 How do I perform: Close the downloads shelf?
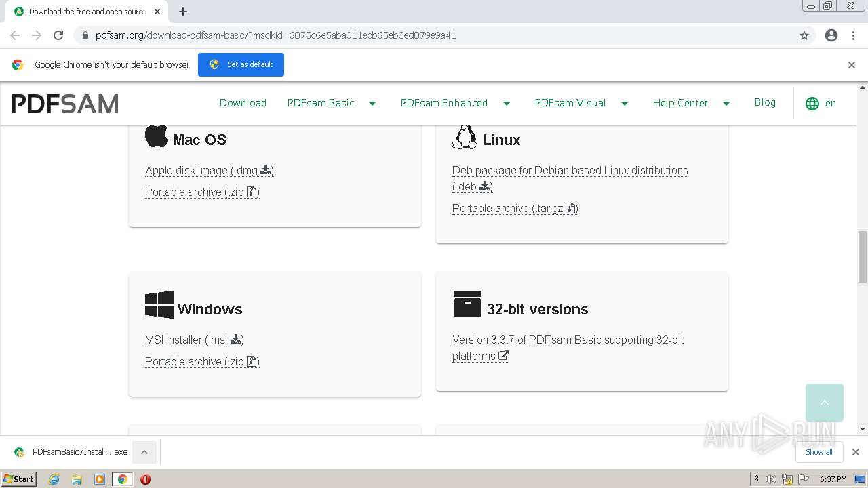[856, 452]
